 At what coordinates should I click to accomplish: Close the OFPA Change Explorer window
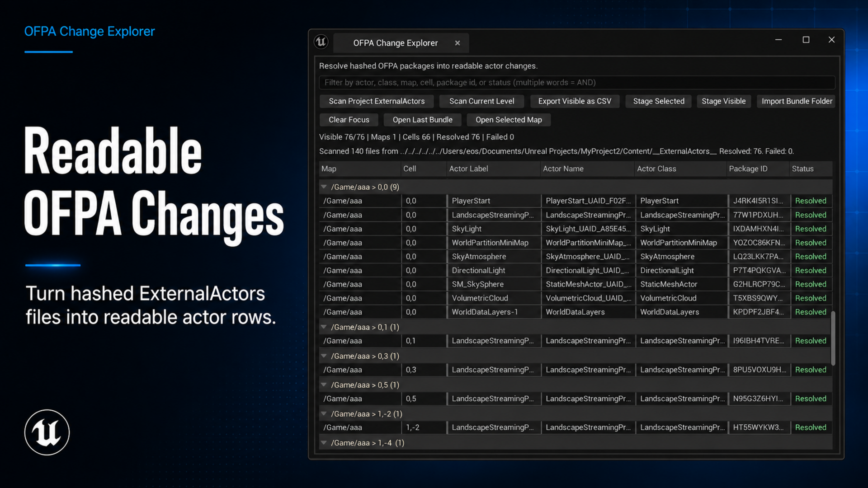[831, 40]
